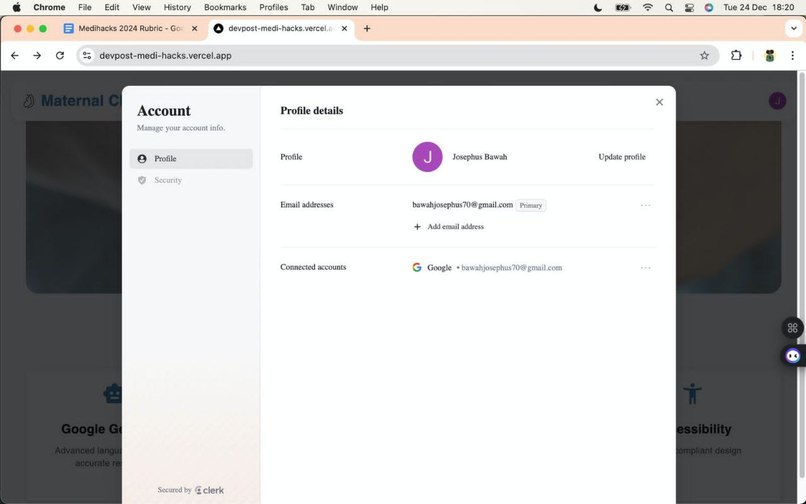Open the Chrome profile avatar
This screenshot has width=806, height=504.
coord(770,56)
